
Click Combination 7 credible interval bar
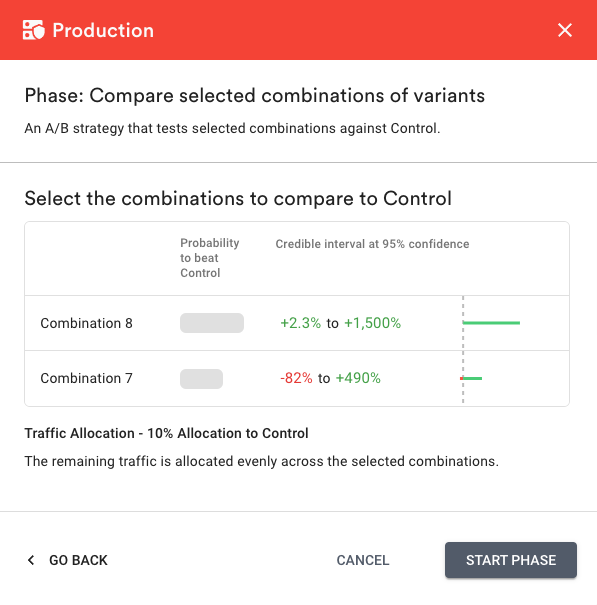click(471, 378)
